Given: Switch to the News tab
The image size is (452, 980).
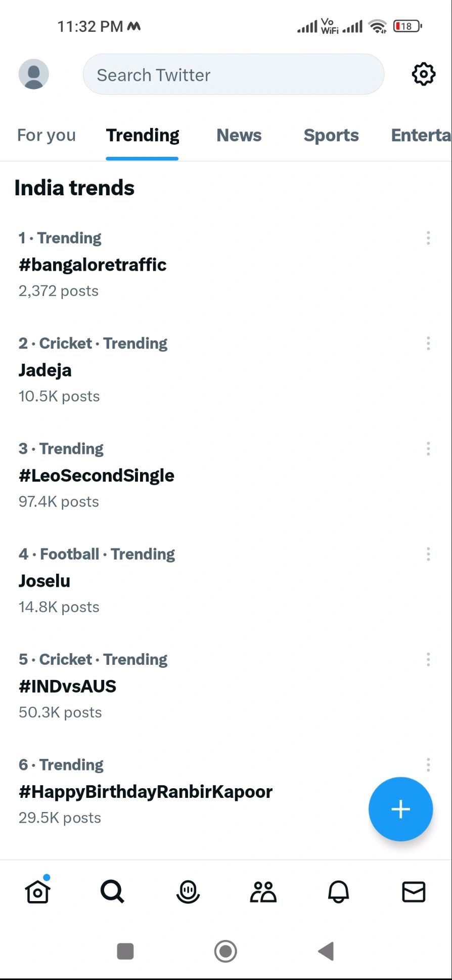Looking at the screenshot, I should (239, 135).
